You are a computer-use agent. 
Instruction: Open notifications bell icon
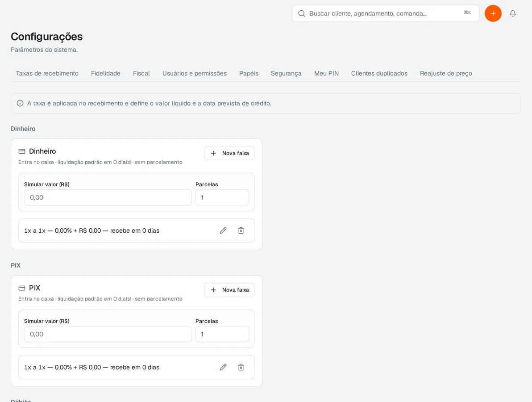(513, 13)
